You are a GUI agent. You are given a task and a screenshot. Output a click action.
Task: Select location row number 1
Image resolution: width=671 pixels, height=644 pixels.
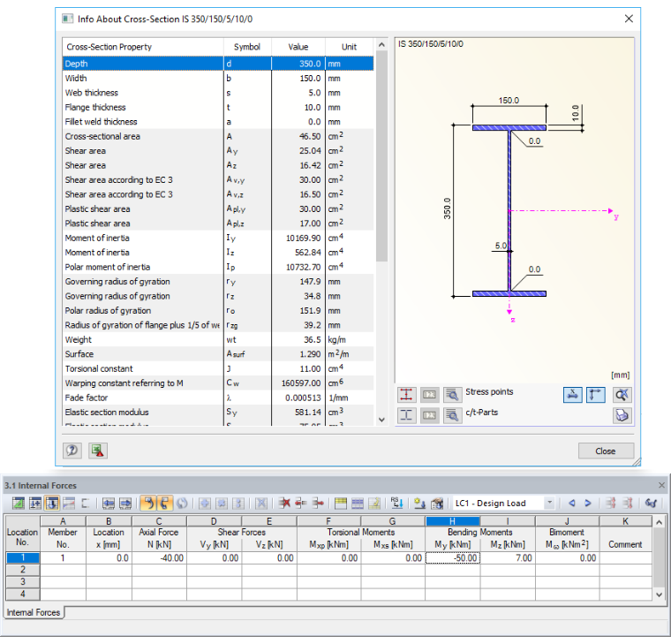click(23, 557)
